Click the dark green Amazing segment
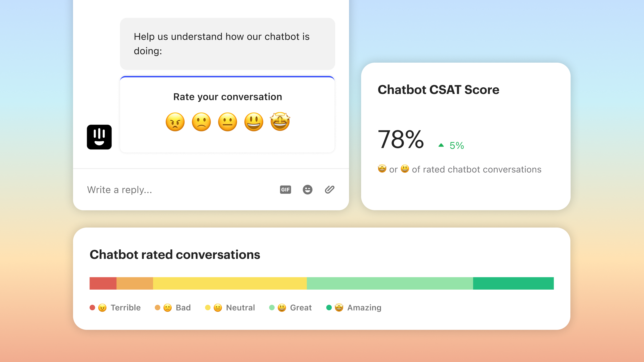This screenshot has height=362, width=644. [513, 283]
